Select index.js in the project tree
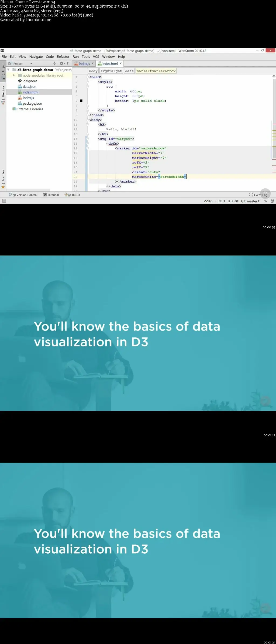Screen dimensions: 276x644 [x=28, y=98]
